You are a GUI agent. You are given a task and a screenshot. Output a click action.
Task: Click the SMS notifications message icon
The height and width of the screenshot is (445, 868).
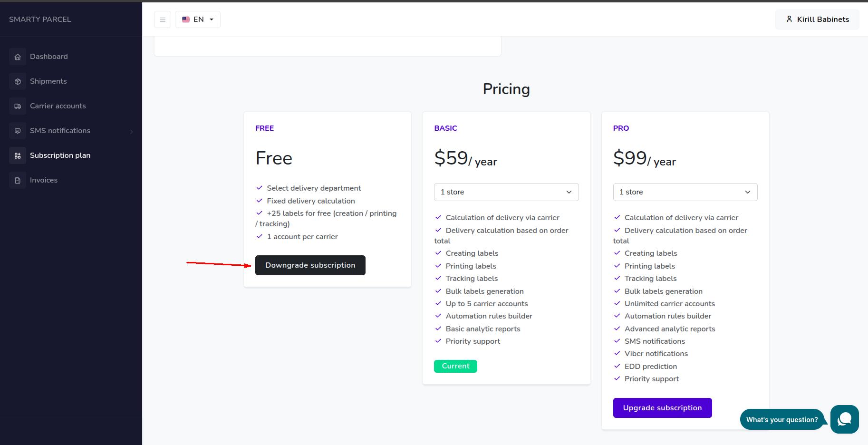pyautogui.click(x=18, y=131)
